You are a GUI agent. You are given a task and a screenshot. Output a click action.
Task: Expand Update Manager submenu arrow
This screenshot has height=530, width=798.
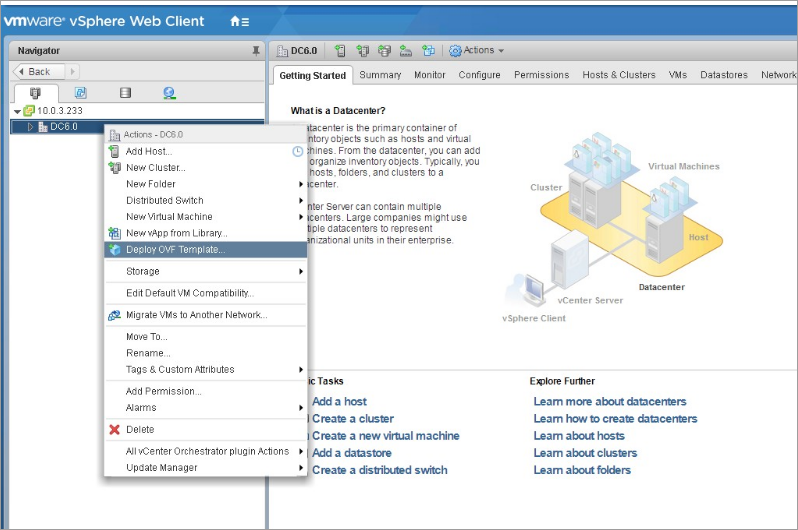tap(301, 468)
